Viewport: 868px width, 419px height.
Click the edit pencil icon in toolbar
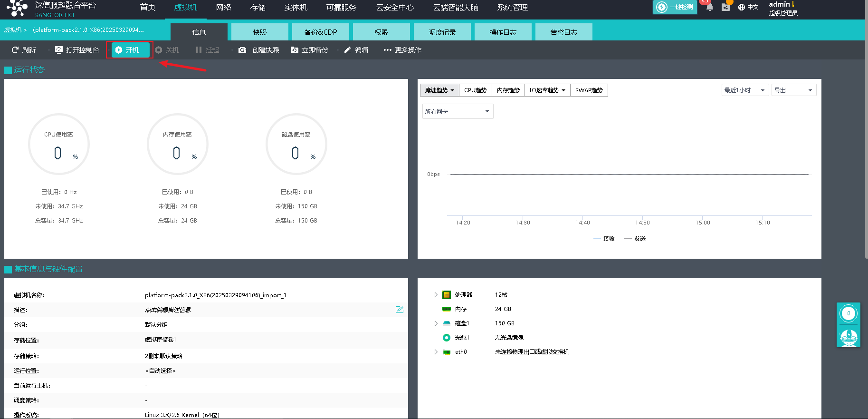tap(348, 50)
